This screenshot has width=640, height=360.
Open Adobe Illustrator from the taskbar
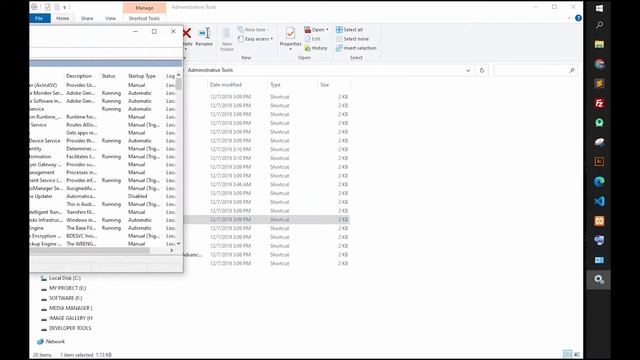(x=599, y=162)
